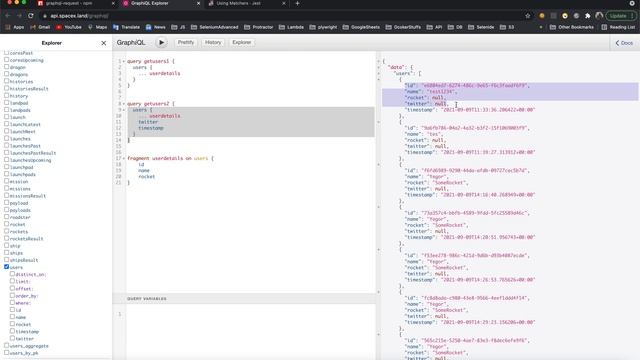The width and height of the screenshot is (640, 360).
Task: Open the SeleniumAdvanced bookmarks folder
Action: tap(214, 27)
